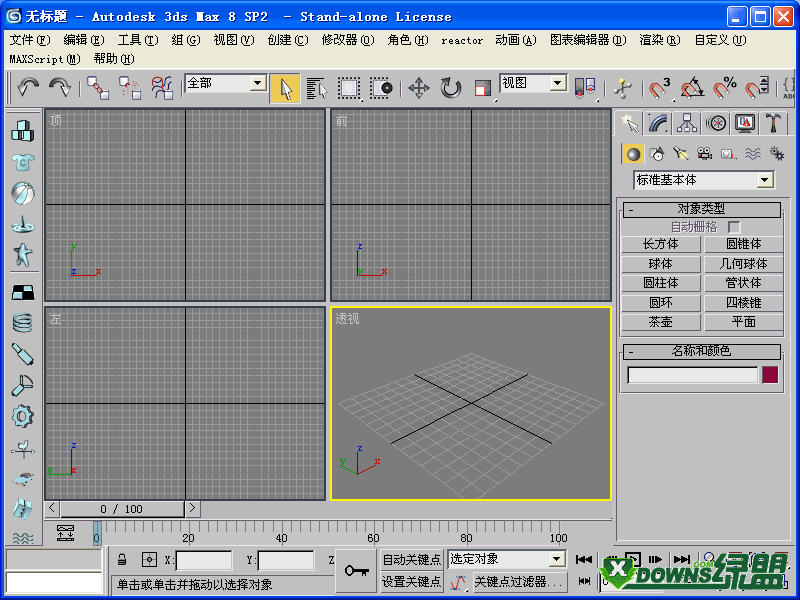Screen dimensions: 800x600
Task: Toggle 设置关键点 set key mode
Action: [x=411, y=581]
